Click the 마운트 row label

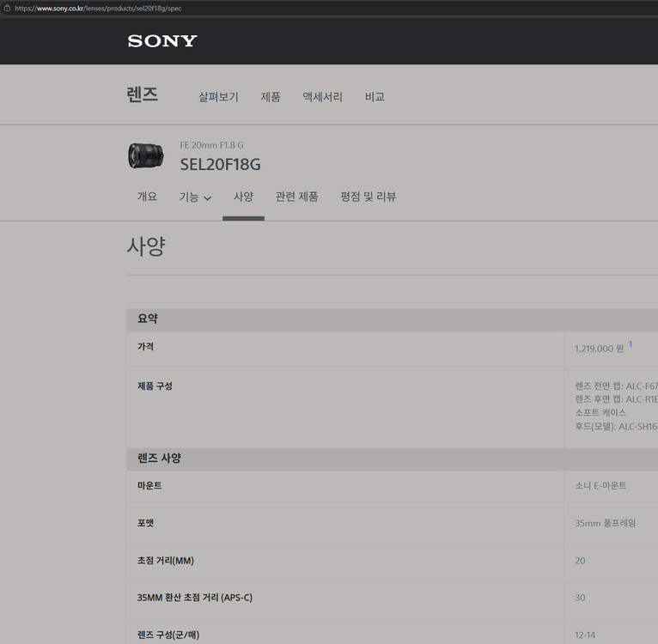point(149,485)
